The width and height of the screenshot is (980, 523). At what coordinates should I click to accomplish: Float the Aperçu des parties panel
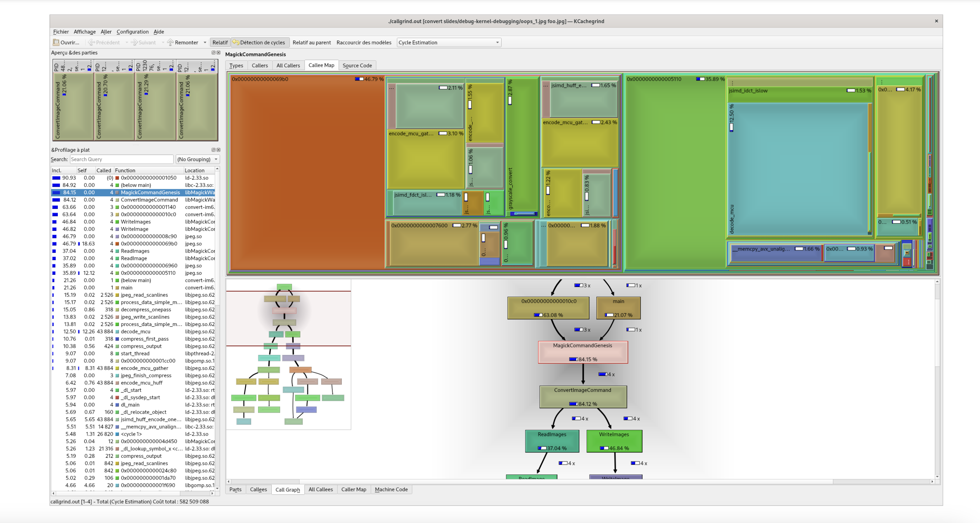214,52
